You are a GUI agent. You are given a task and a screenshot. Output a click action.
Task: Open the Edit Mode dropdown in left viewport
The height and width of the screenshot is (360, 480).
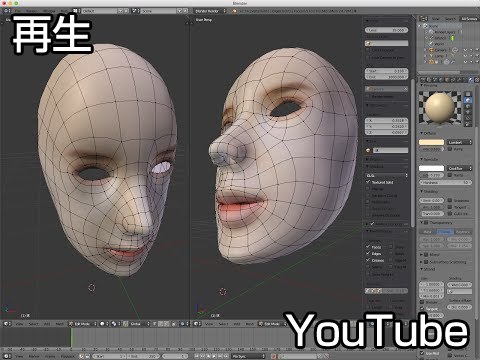coord(83,324)
